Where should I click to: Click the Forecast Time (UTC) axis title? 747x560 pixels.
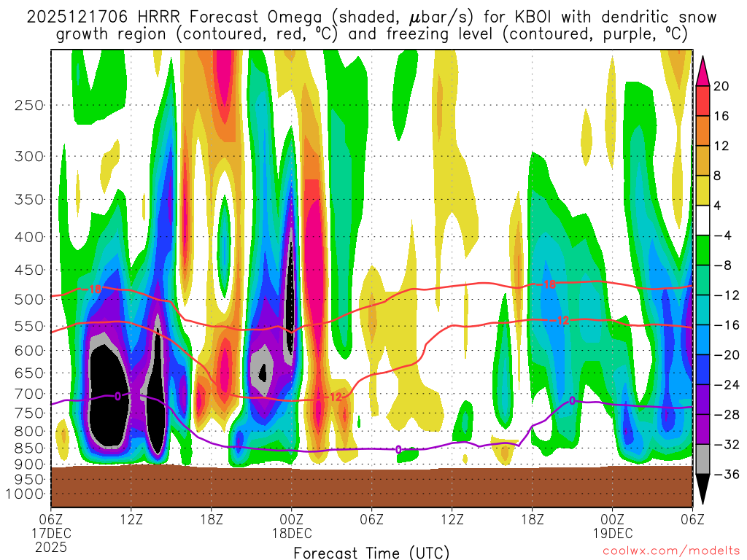point(371,552)
